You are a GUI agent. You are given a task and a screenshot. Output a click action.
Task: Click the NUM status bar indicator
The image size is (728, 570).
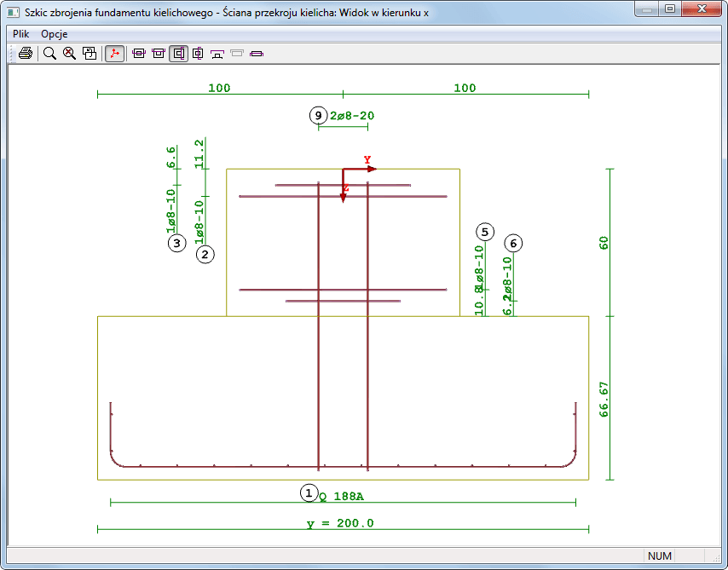[x=659, y=556]
